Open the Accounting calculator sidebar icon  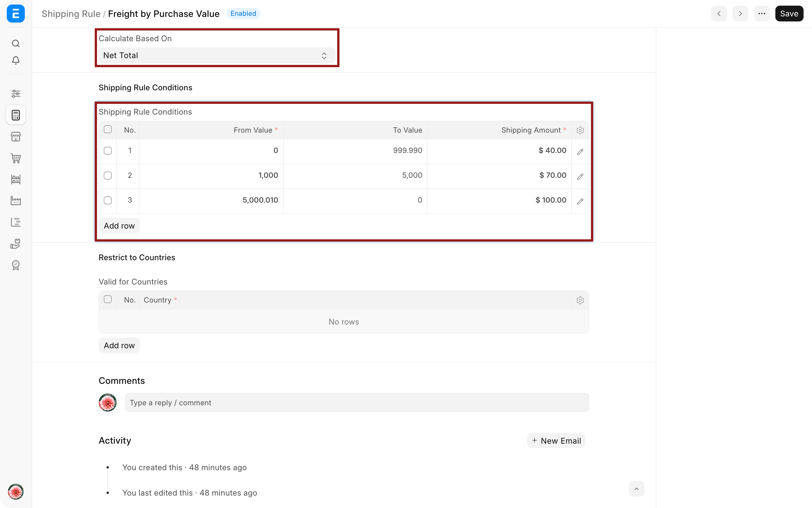16,115
